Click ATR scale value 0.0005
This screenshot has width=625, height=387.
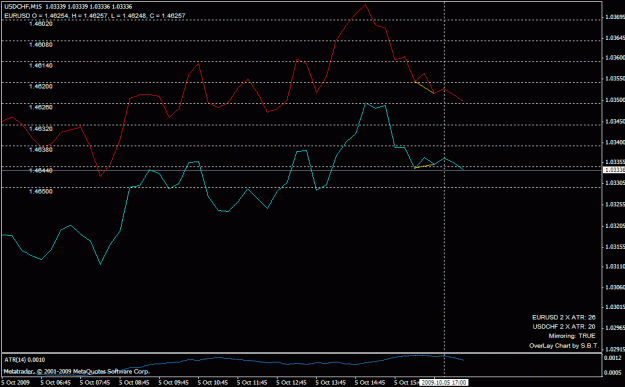(x=613, y=373)
